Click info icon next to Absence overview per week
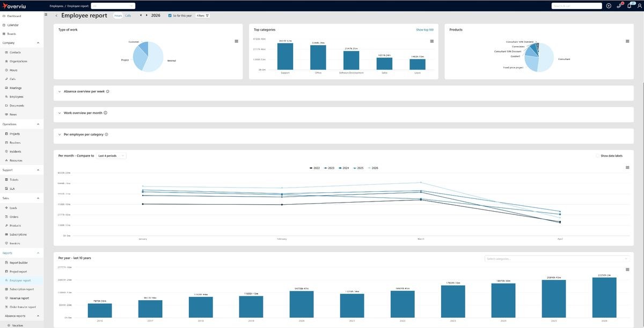 pyautogui.click(x=108, y=92)
